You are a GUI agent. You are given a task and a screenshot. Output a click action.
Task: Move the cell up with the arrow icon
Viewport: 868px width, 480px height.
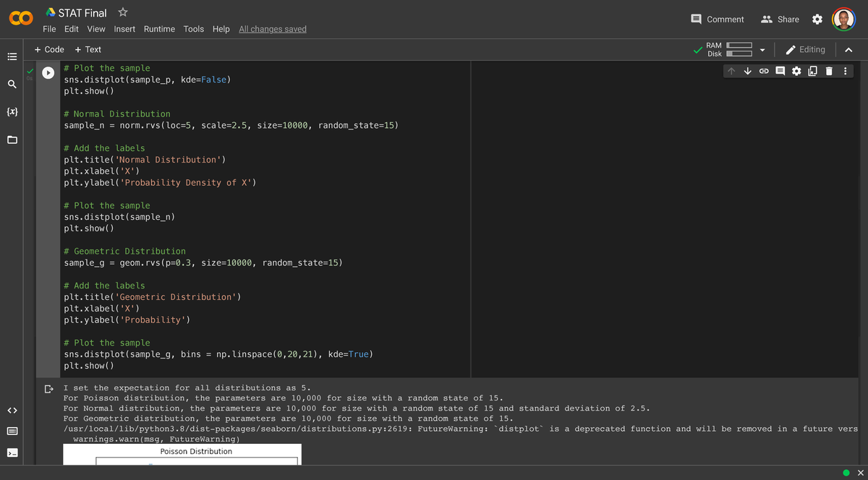pyautogui.click(x=731, y=70)
